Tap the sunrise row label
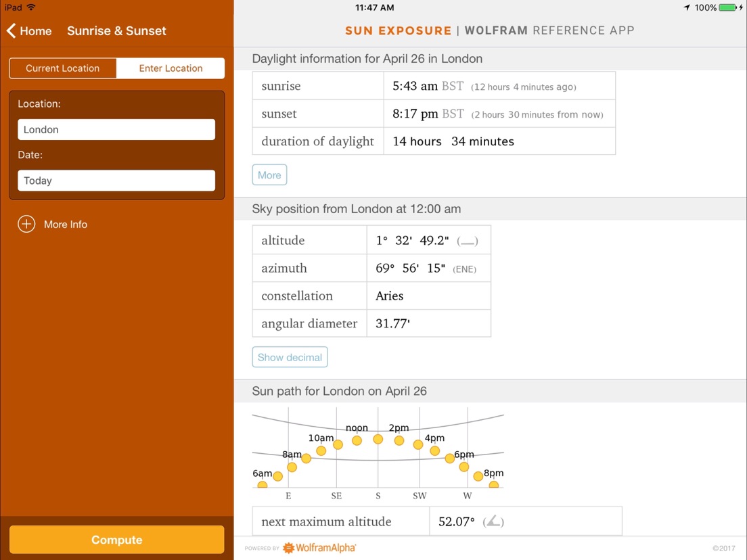Image resolution: width=747 pixels, height=560 pixels. click(281, 86)
